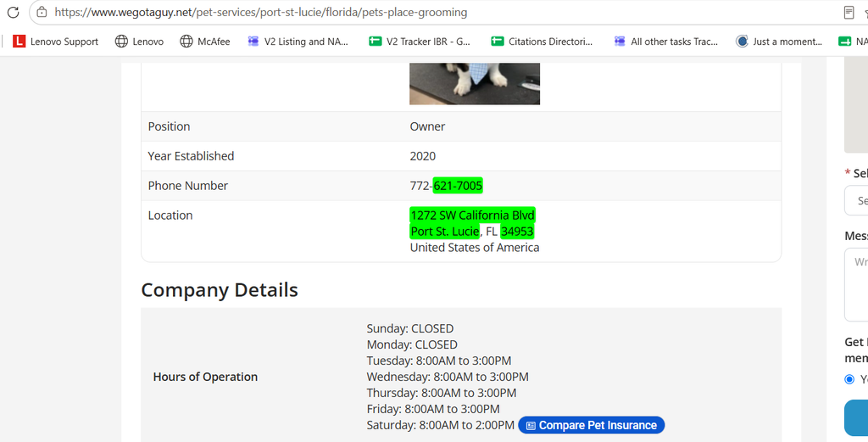Click the Year Established label
Screen dimensions: 868x442
pyautogui.click(x=191, y=156)
